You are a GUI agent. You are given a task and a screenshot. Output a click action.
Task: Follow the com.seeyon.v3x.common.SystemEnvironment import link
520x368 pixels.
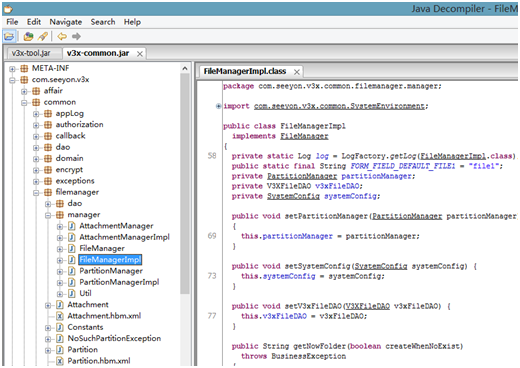click(x=339, y=106)
